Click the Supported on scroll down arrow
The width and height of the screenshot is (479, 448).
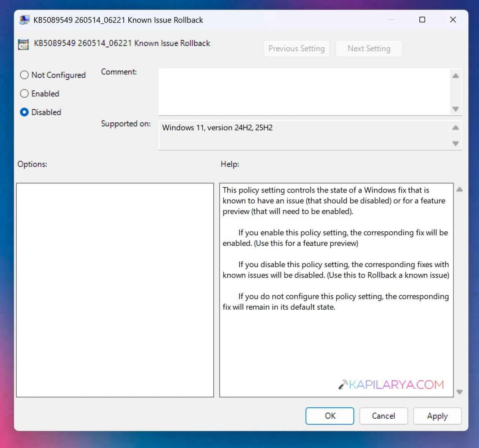[x=455, y=144]
